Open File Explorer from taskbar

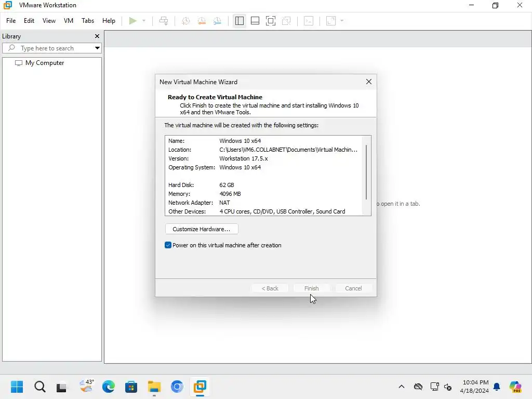point(154,387)
